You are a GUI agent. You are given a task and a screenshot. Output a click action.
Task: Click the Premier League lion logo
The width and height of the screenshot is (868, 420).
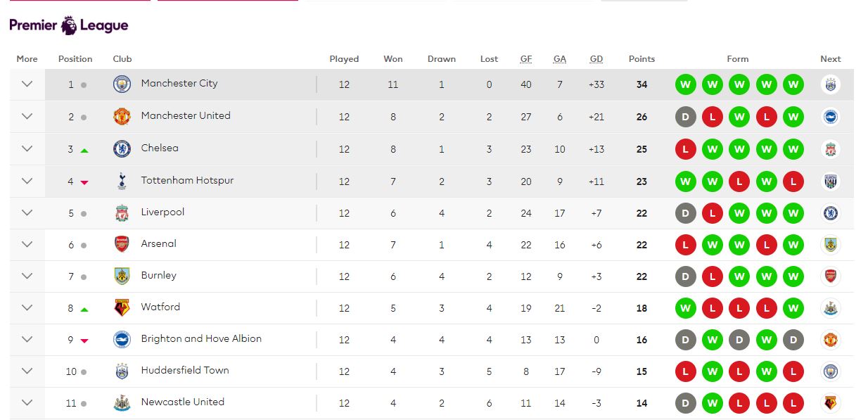tap(70, 26)
